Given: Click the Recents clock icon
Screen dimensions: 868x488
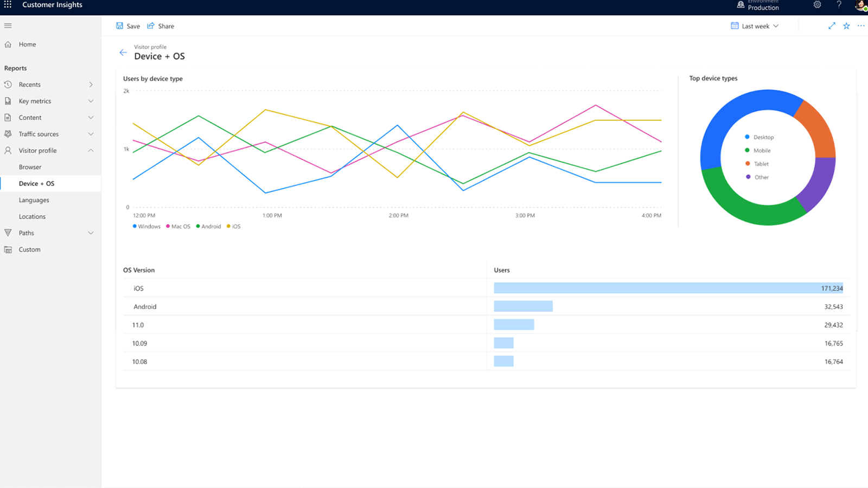Looking at the screenshot, I should [x=8, y=85].
